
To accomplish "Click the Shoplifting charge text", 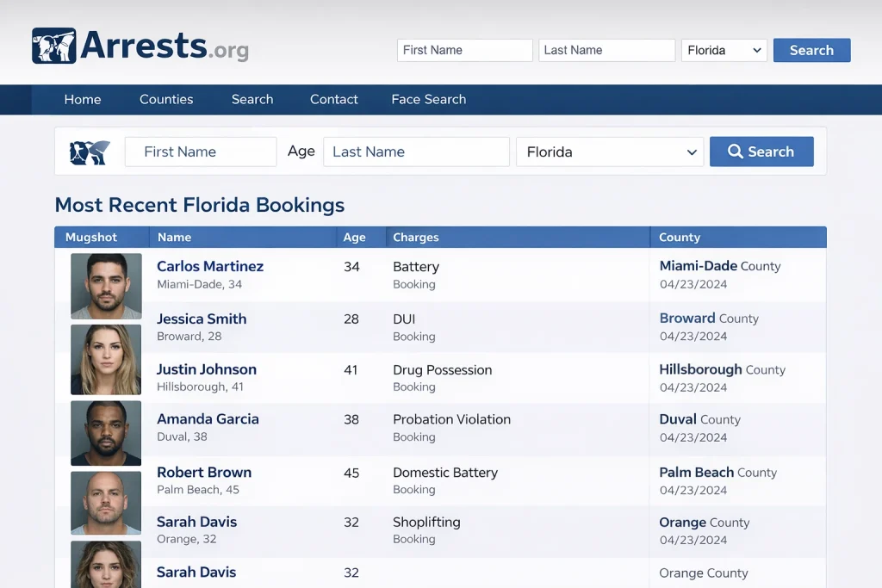I will pyautogui.click(x=426, y=523).
